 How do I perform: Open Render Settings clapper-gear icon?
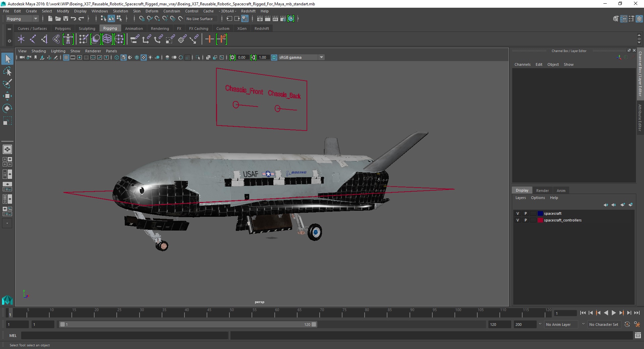pos(283,19)
